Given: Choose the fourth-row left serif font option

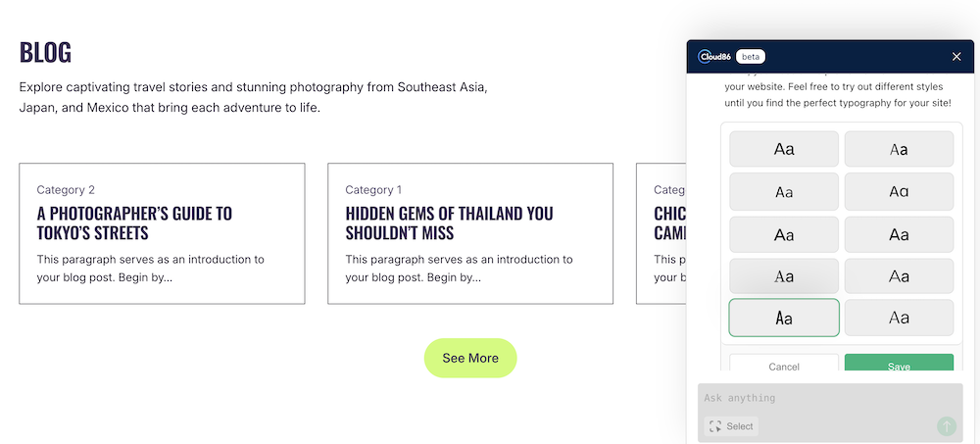Looking at the screenshot, I should pos(784,276).
